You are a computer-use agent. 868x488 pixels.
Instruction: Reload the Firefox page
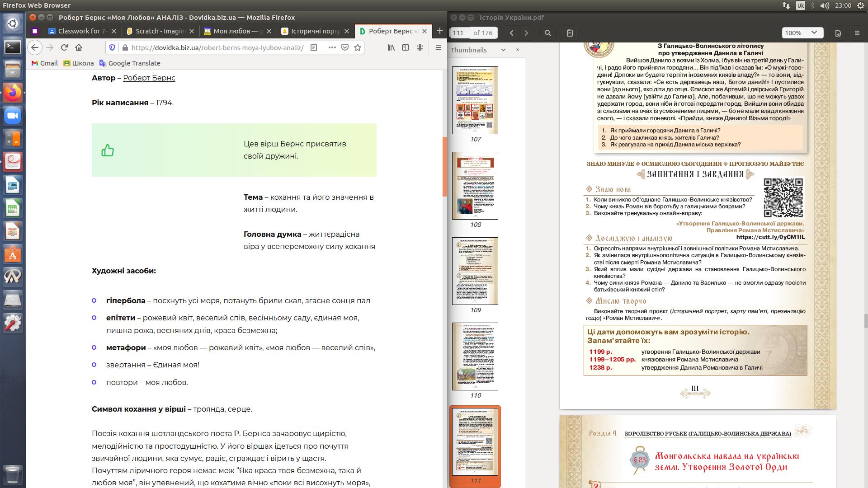click(x=64, y=47)
